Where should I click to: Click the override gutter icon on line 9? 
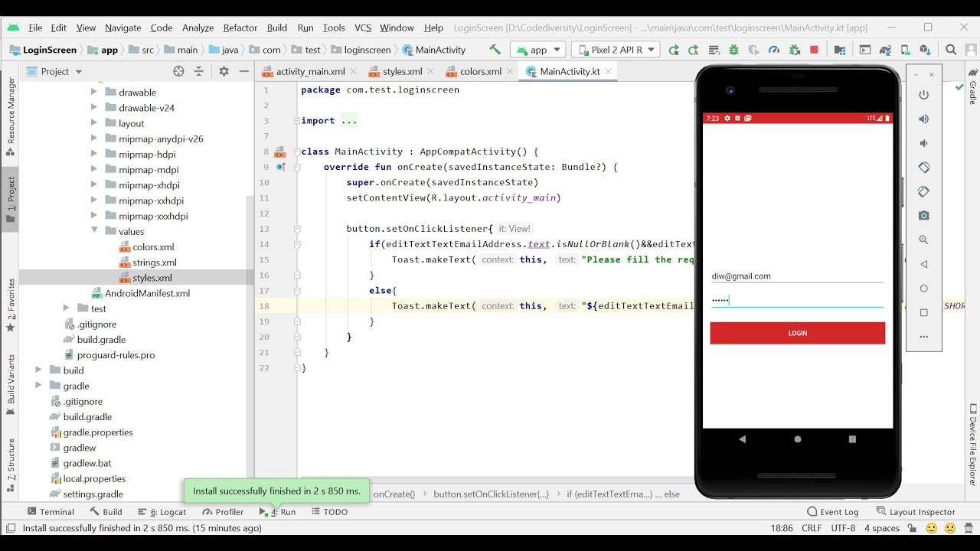coord(280,167)
